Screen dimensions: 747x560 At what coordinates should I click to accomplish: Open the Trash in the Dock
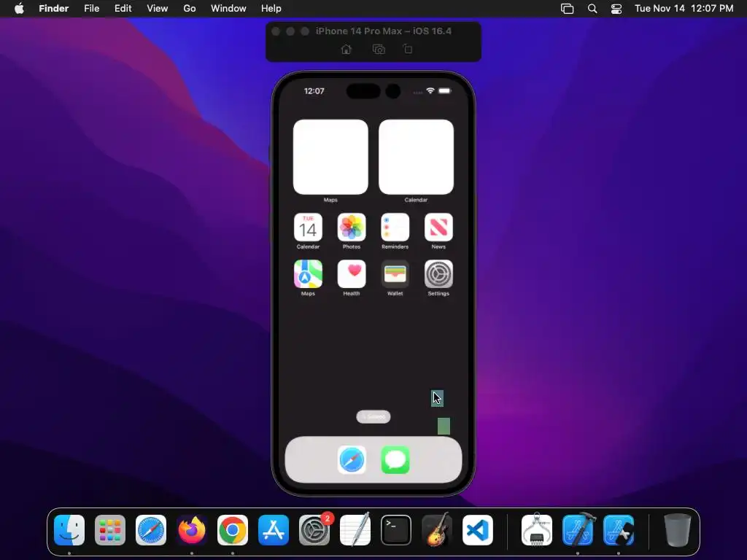(x=678, y=530)
